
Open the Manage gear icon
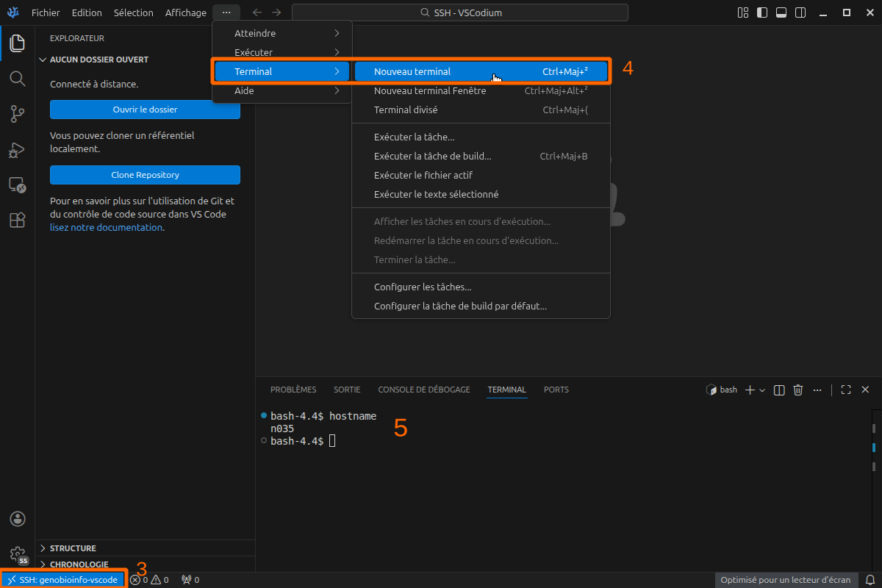pyautogui.click(x=17, y=553)
